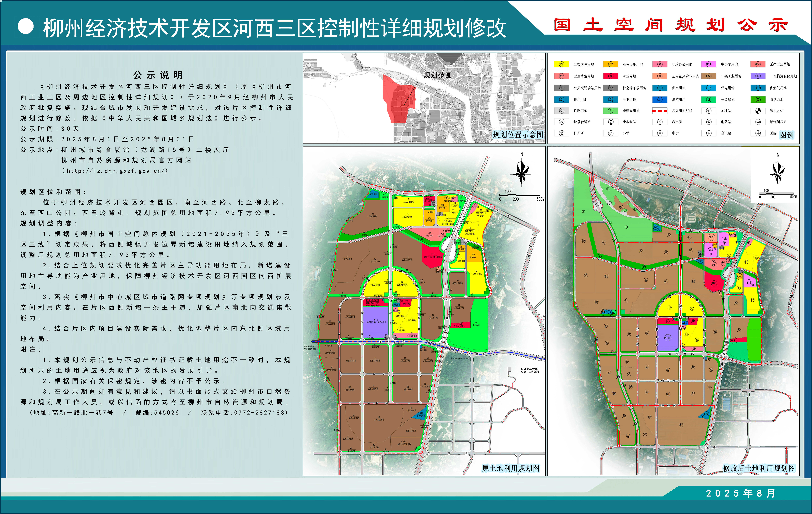Click the 派出所 police badge legend symbol
The height and width of the screenshot is (514, 812).
point(660,122)
